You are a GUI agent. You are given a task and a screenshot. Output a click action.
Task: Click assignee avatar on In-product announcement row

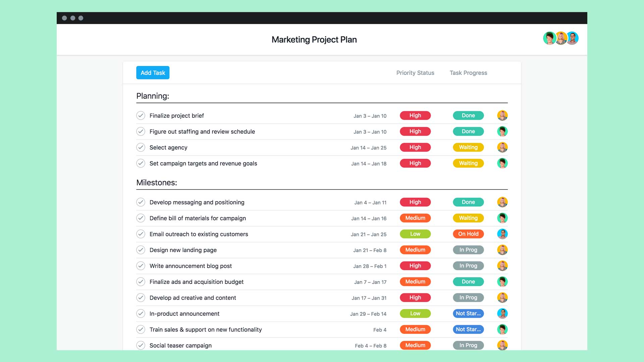502,314
